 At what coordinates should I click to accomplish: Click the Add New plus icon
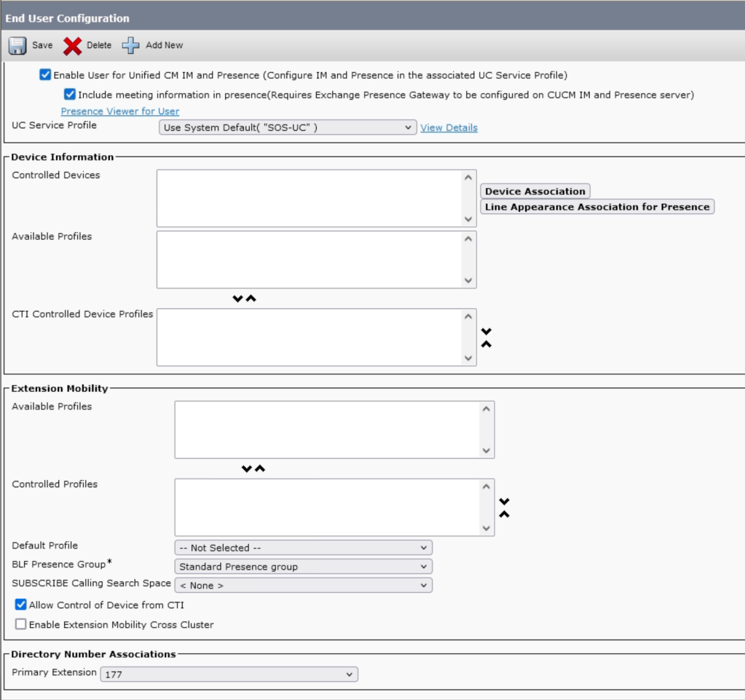pyautogui.click(x=130, y=46)
